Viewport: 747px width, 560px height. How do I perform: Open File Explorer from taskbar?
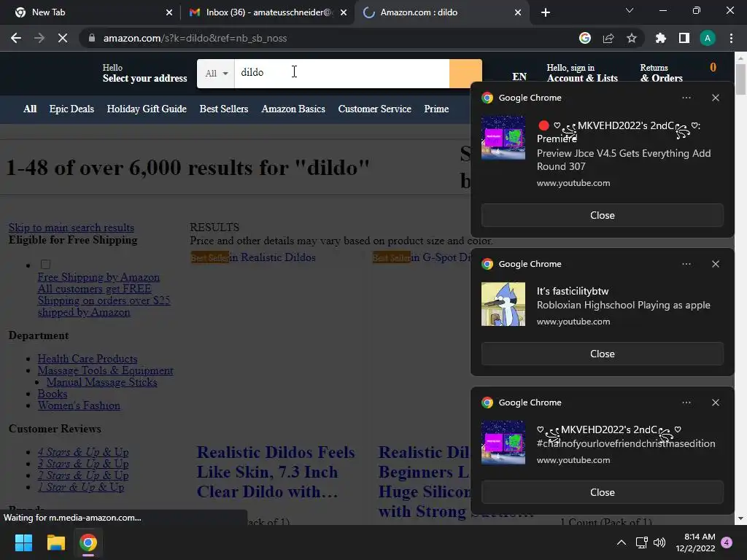click(55, 542)
